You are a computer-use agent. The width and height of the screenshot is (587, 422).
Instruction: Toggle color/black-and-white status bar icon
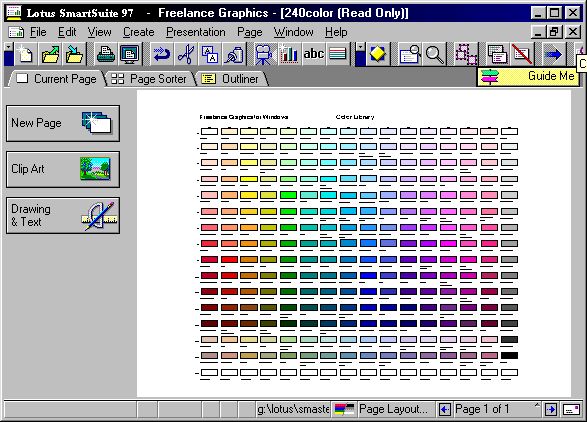(x=344, y=409)
